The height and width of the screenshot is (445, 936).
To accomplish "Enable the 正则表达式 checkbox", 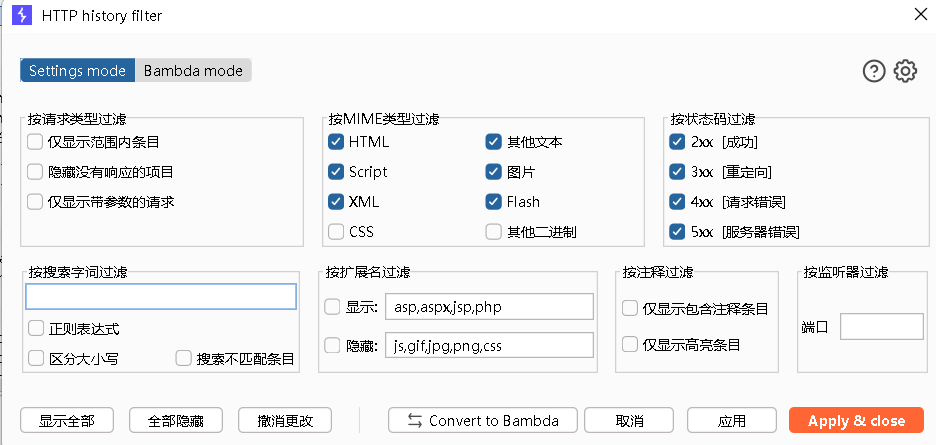I will pyautogui.click(x=36, y=328).
